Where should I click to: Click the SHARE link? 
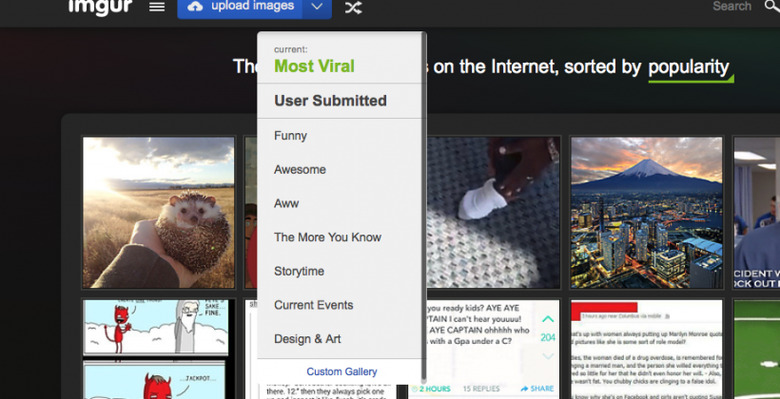click(537, 389)
